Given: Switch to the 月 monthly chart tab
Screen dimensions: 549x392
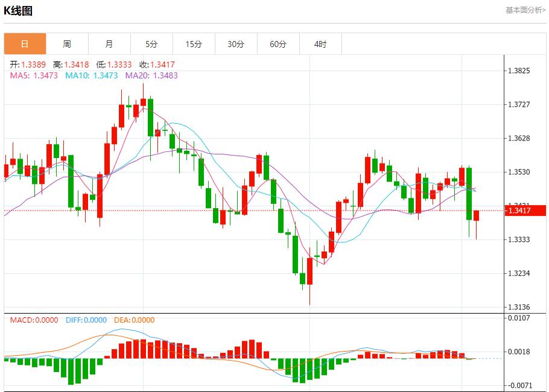Looking at the screenshot, I should pos(109,43).
